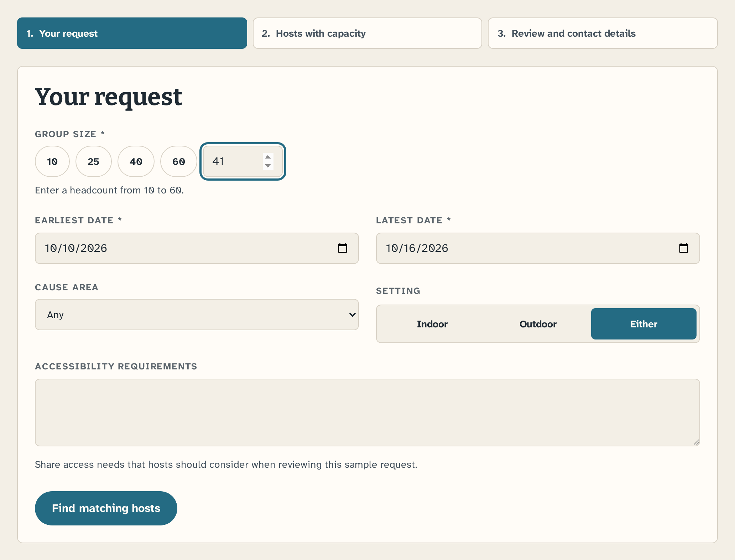Click the Earliest Date field 10/10/2026

pyautogui.click(x=197, y=248)
